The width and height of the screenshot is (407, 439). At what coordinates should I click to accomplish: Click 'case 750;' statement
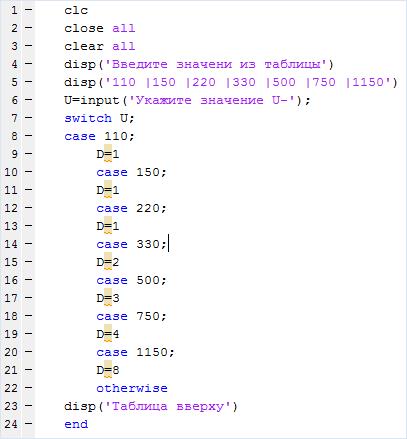131,316
